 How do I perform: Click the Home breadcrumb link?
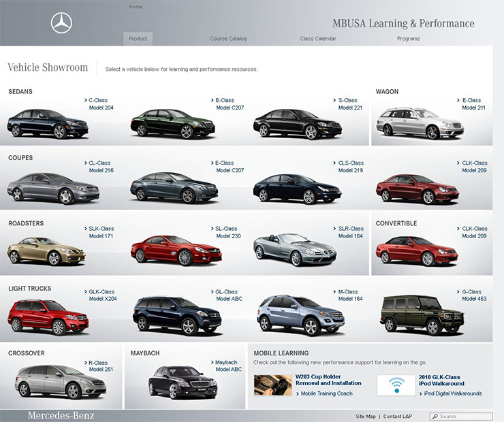136,7
